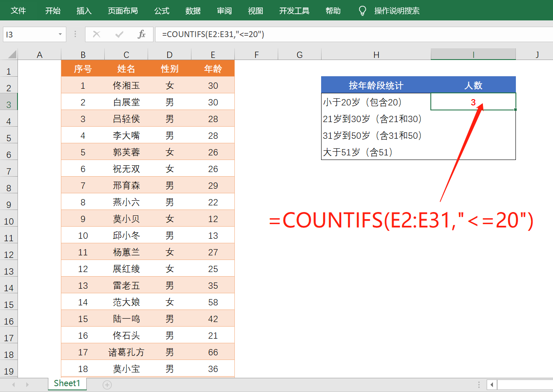This screenshot has width=553, height=392.
Task: Open the 公式 ribbon tab
Action: coord(162,11)
